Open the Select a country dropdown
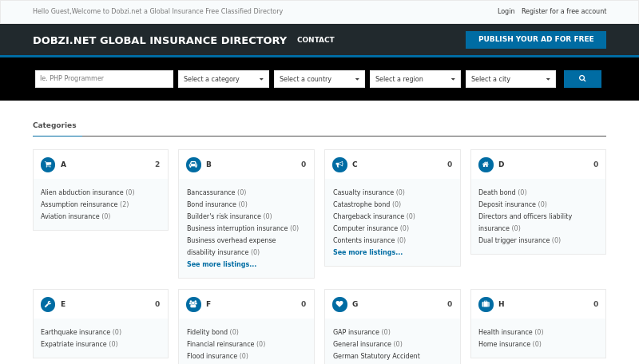 point(319,79)
